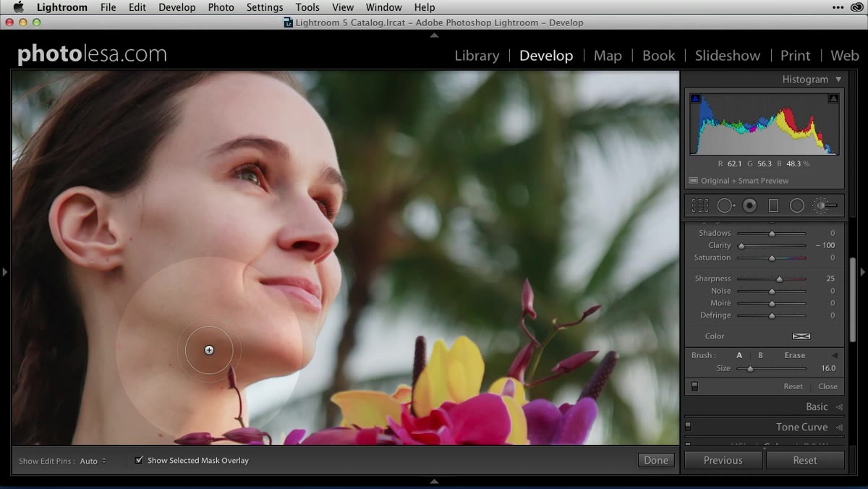
Task: Toggle the Tone Curve panel switch
Action: click(688, 427)
